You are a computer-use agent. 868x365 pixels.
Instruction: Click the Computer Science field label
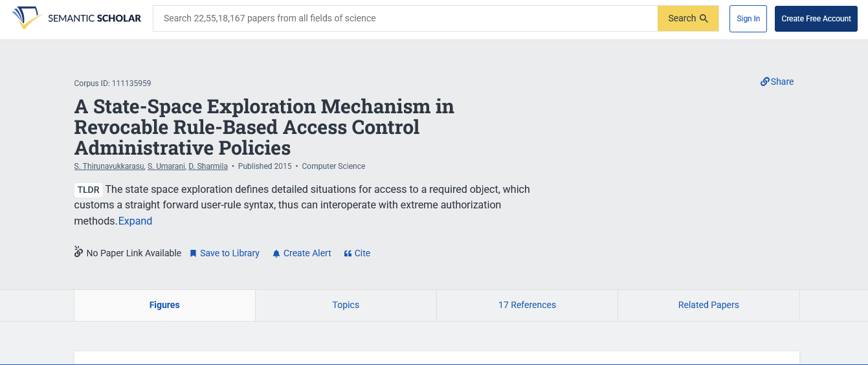333,166
